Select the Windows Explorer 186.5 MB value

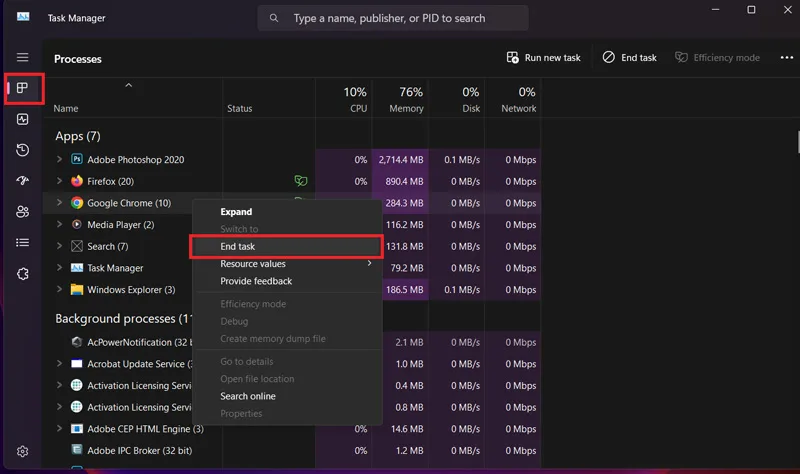coord(401,290)
